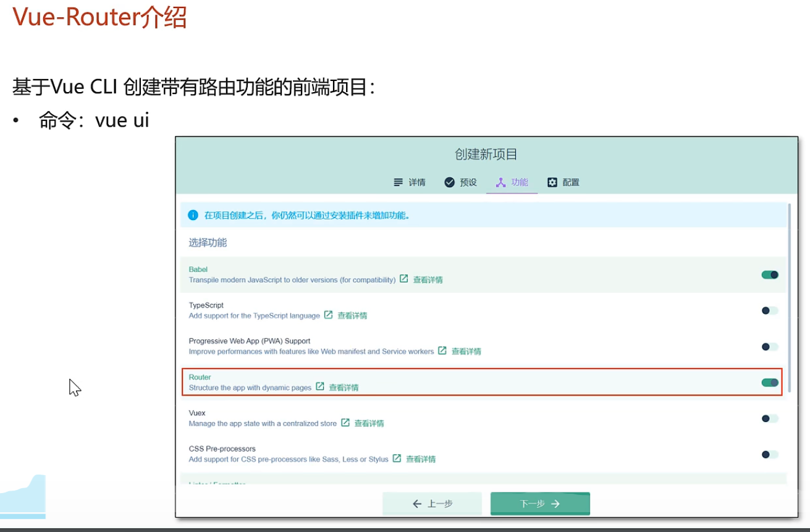Open TypeScript external link icon
The image size is (810, 532).
click(328, 315)
